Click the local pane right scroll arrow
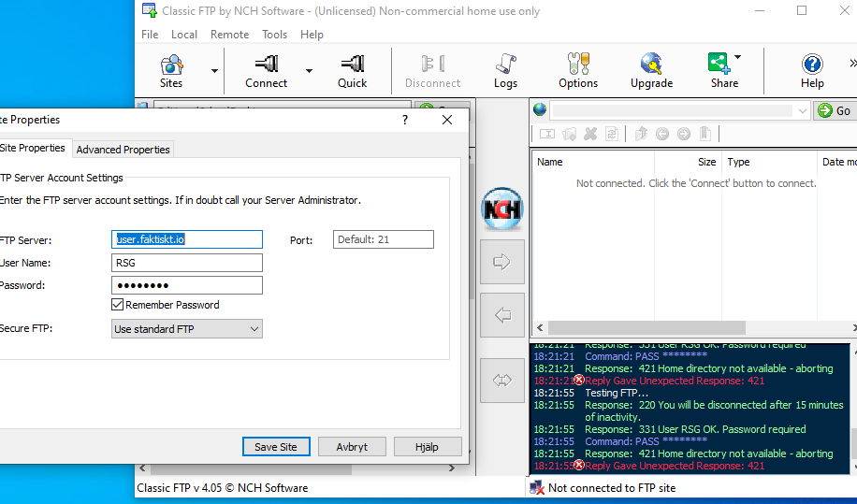The image size is (857, 504). tap(452, 468)
